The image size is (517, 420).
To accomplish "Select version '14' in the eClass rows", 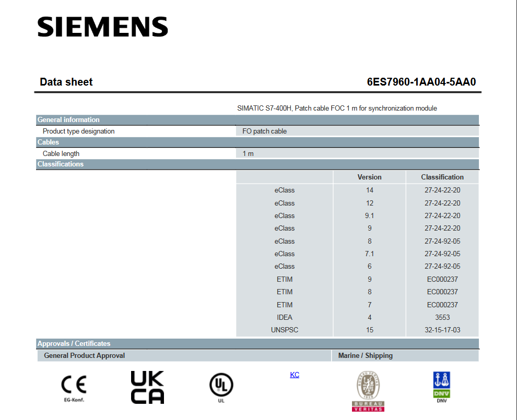I will pyautogui.click(x=370, y=190).
